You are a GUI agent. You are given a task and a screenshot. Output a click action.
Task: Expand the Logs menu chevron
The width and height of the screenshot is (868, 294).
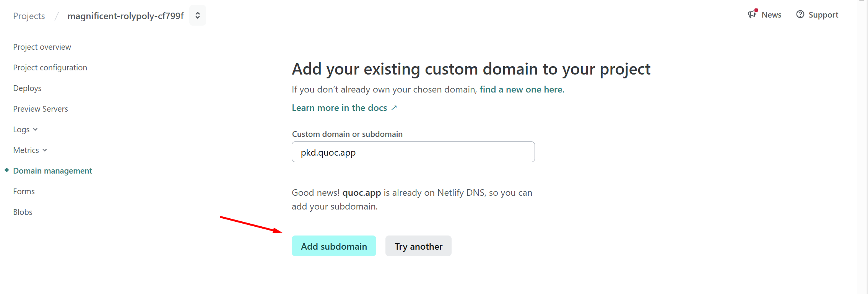pos(35,130)
